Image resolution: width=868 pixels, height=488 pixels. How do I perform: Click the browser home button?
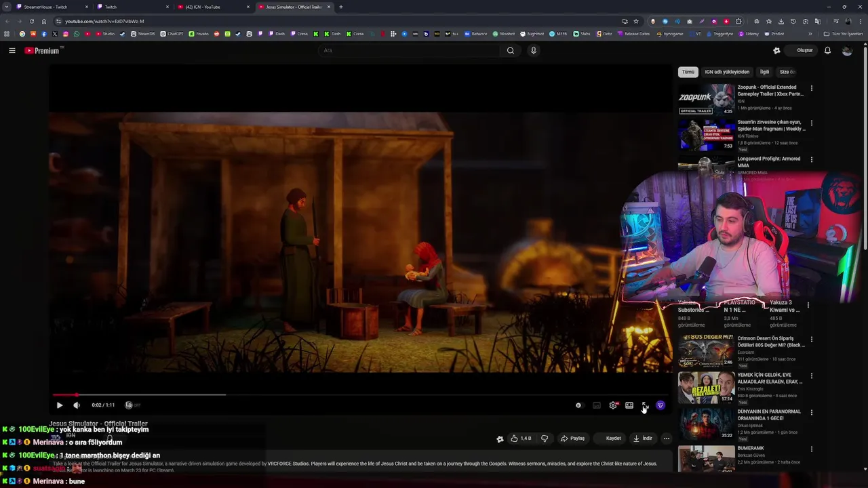pyautogui.click(x=44, y=21)
